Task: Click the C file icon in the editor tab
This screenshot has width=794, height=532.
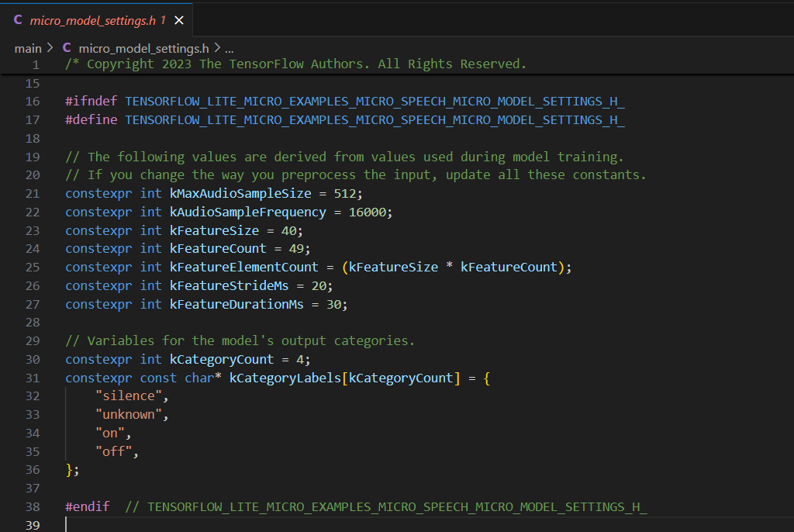Action: point(18,20)
